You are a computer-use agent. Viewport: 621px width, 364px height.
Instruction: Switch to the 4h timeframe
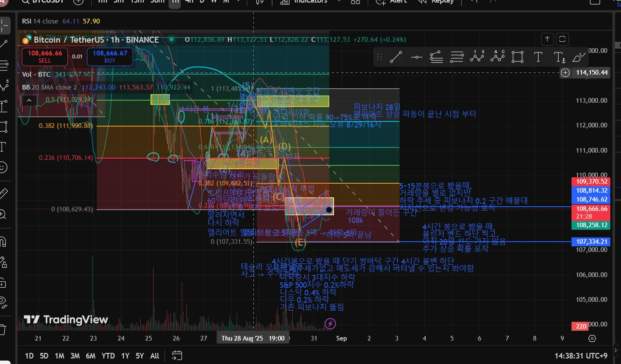click(189, 2)
